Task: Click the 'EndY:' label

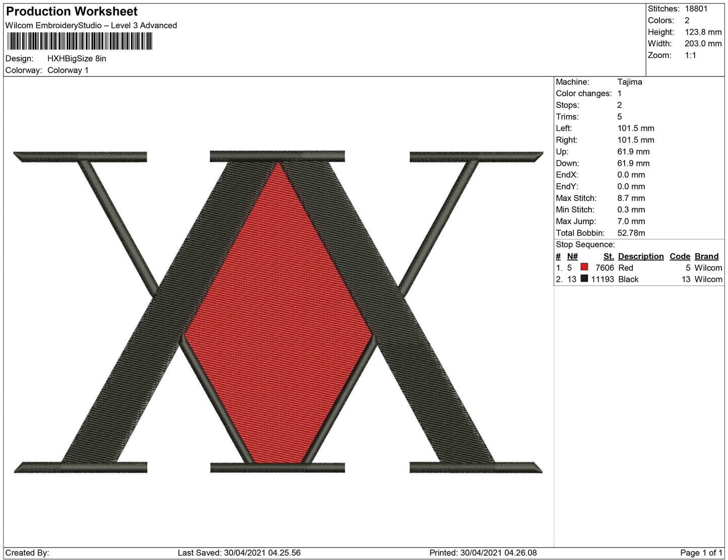Action: click(x=567, y=186)
